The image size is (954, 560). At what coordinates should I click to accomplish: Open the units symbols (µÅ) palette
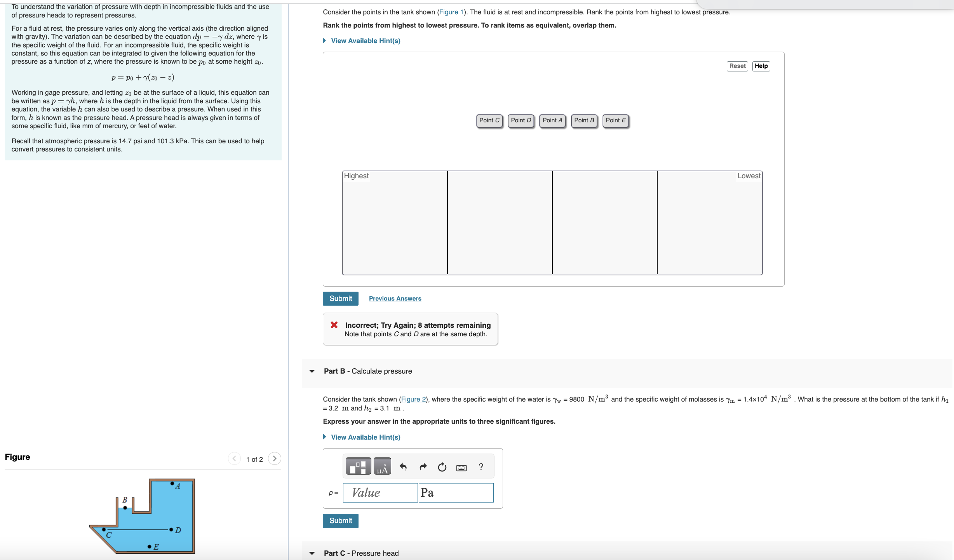(382, 466)
